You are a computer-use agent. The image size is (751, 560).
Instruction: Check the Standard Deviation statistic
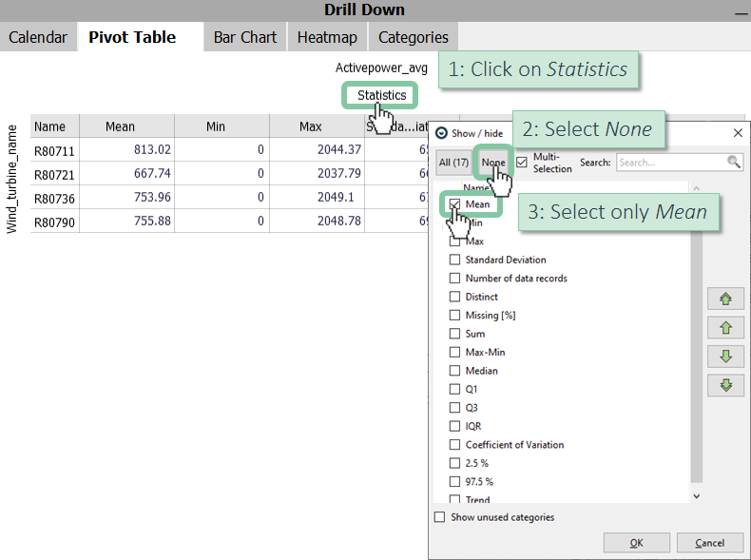pyautogui.click(x=454, y=260)
